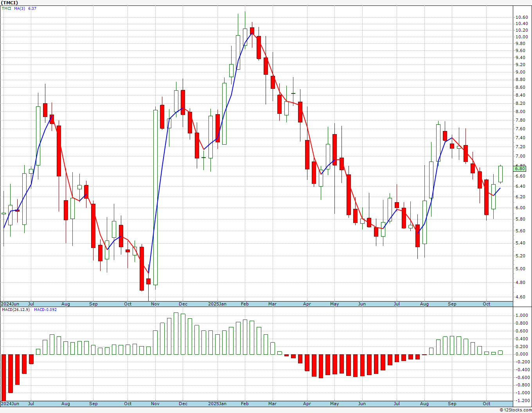The height and width of the screenshot is (413, 532).
Task: Click the most recent candlestick on the price chart
Action: [x=500, y=174]
